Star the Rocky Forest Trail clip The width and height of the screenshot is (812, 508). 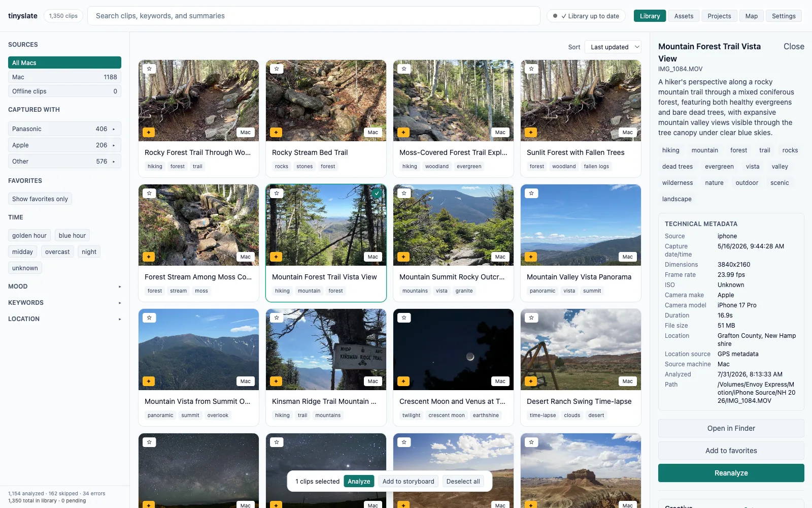[x=149, y=69]
